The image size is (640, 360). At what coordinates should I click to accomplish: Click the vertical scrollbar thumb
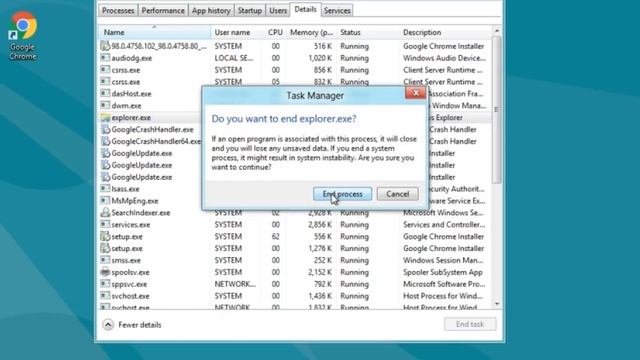point(496,109)
